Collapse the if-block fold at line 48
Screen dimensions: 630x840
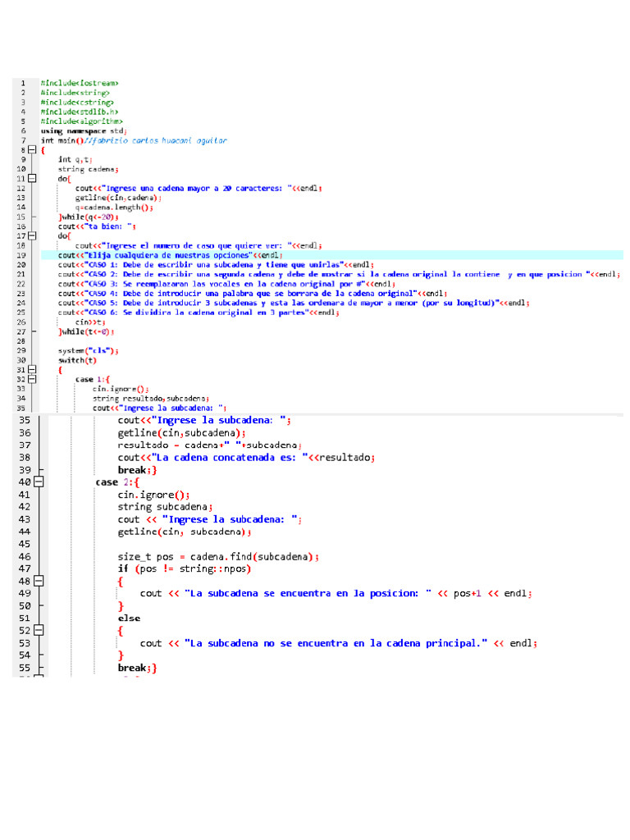[x=39, y=581]
